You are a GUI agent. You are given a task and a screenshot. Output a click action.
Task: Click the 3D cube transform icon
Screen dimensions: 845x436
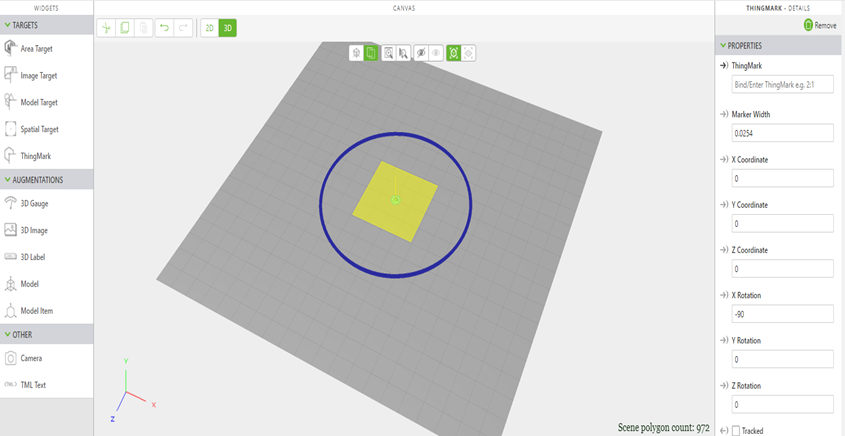pyautogui.click(x=356, y=53)
